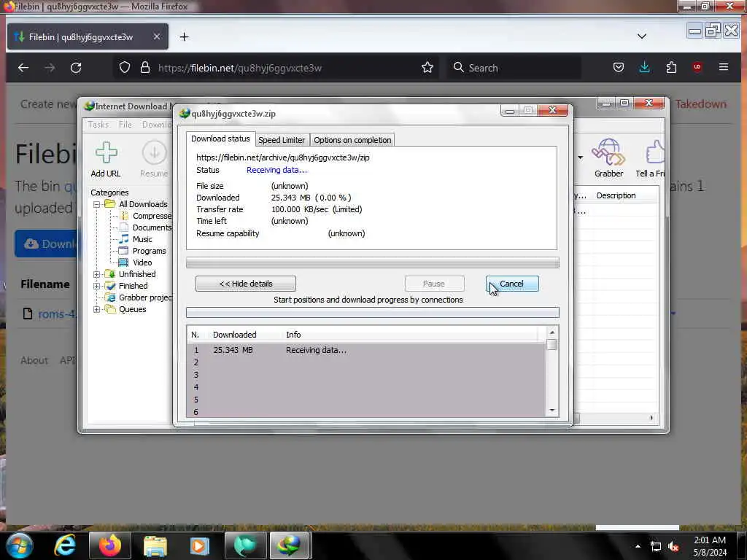
Task: Open the IDM toolbar overflow dropdown arrow
Action: [580, 157]
